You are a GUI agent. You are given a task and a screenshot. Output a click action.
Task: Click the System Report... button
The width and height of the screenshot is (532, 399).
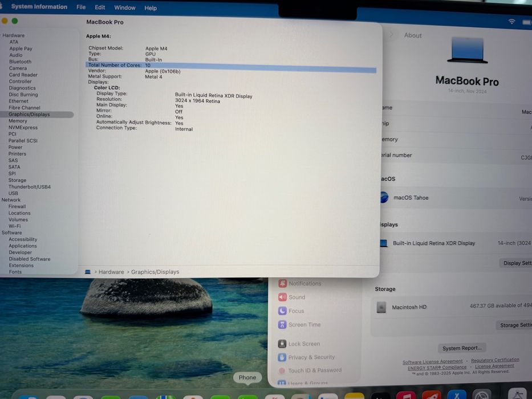pos(462,348)
